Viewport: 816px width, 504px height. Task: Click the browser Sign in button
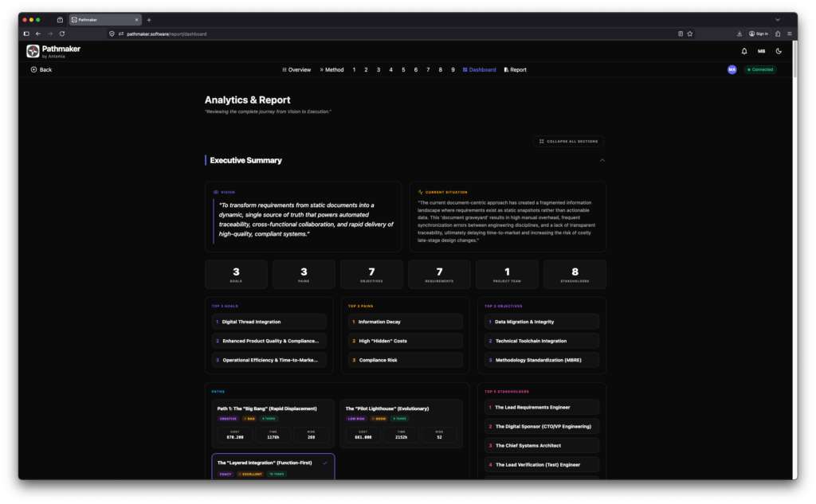[x=759, y=33]
